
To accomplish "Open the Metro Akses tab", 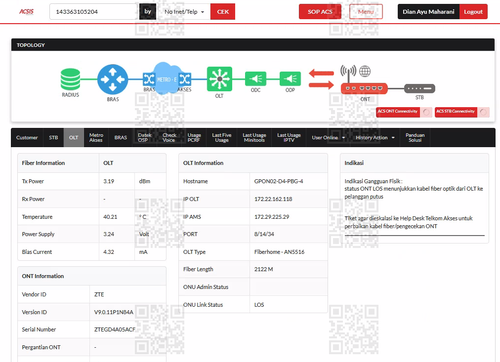I will coord(96,138).
